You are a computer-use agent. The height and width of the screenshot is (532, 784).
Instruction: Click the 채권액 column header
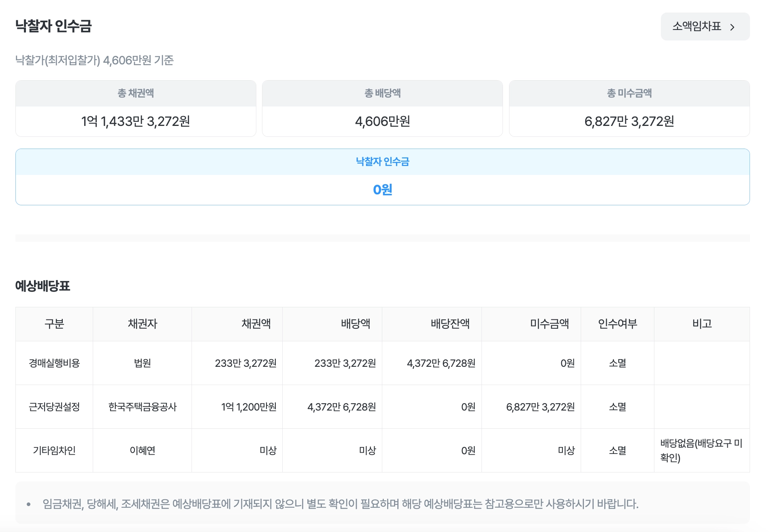[256, 324]
